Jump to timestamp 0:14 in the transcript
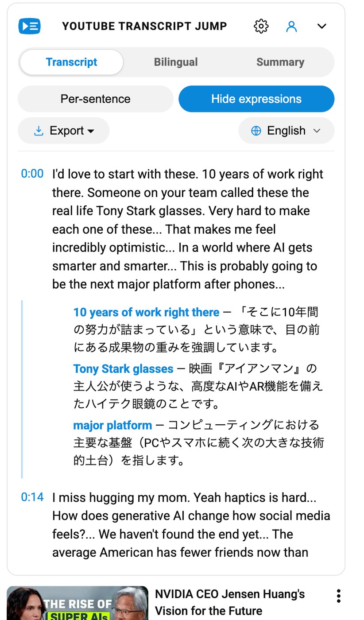This screenshot has height=620, width=364. (32, 497)
